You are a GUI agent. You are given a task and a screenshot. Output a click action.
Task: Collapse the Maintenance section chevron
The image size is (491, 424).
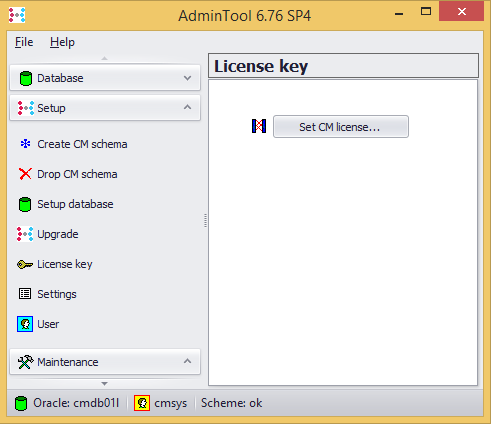(x=188, y=361)
